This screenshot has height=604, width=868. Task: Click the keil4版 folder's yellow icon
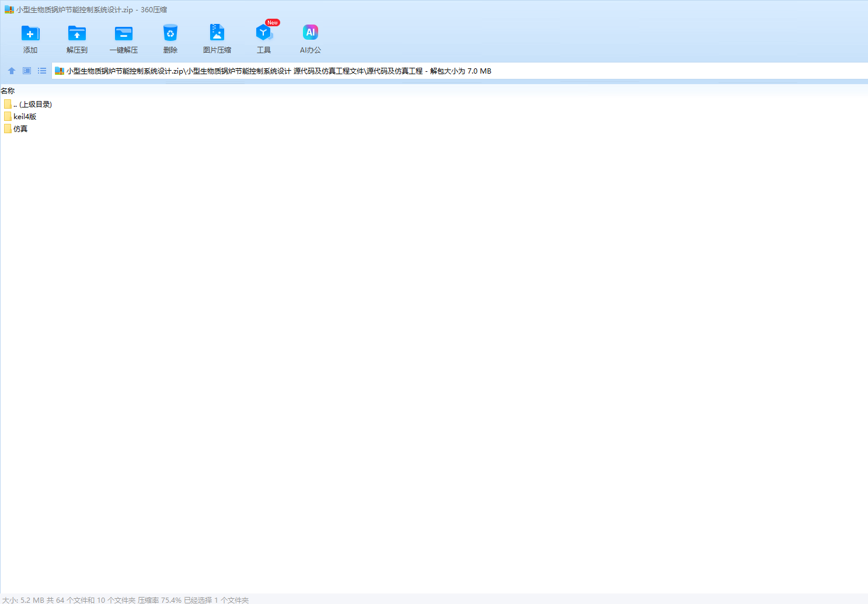(8, 117)
